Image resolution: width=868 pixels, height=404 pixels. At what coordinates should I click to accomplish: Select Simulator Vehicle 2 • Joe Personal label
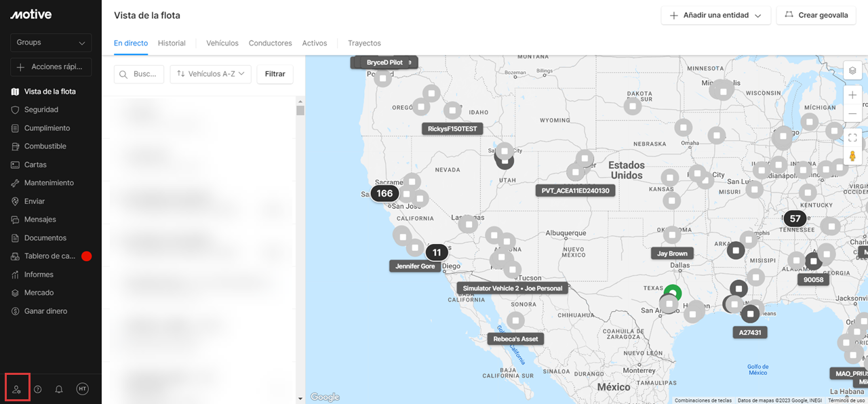513,288
